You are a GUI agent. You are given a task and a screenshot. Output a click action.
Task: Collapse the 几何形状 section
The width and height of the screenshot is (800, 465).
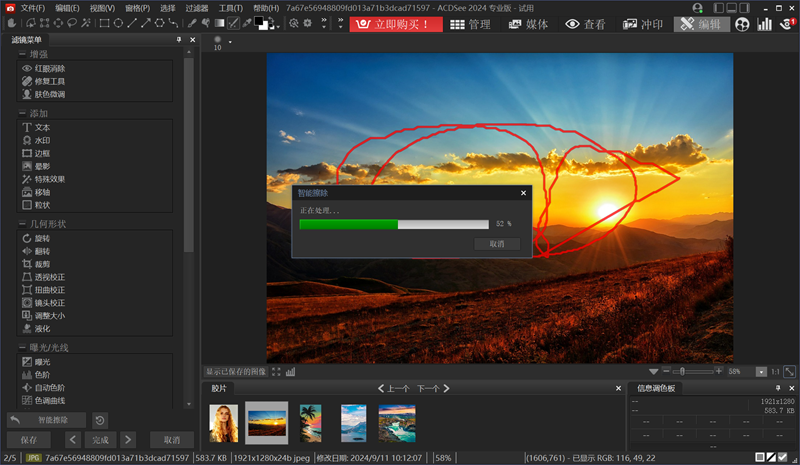(22, 224)
